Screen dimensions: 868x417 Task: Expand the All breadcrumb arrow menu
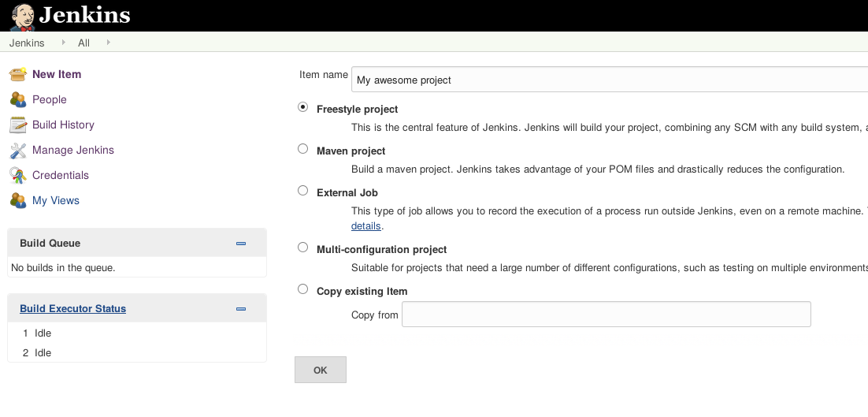(108, 43)
